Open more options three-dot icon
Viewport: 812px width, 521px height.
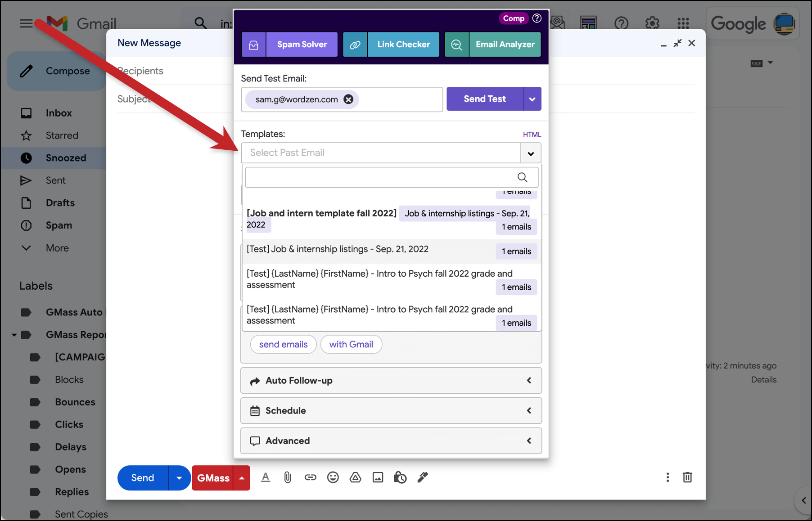tap(668, 477)
